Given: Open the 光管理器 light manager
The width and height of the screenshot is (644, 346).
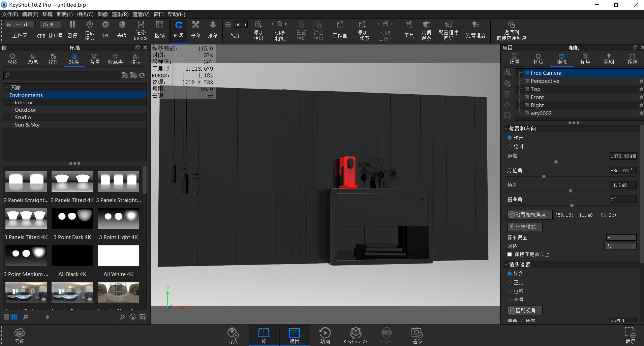Looking at the screenshot, I should point(476,30).
